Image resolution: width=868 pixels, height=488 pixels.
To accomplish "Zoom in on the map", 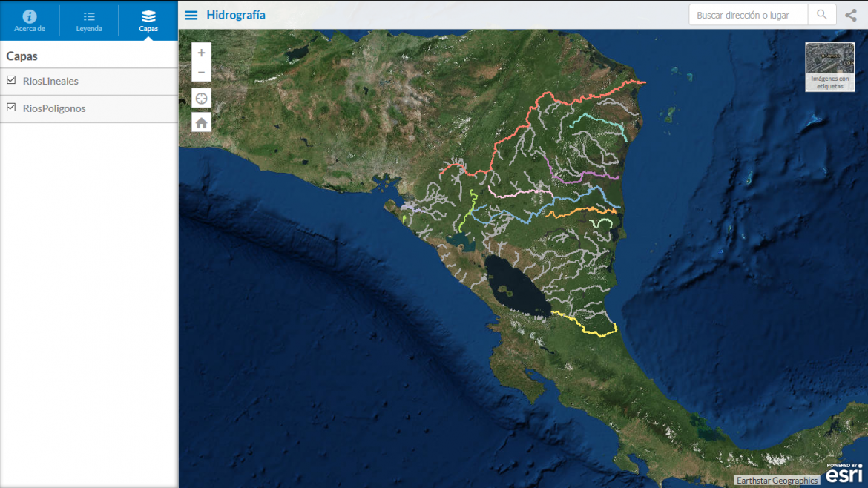I will pyautogui.click(x=202, y=53).
